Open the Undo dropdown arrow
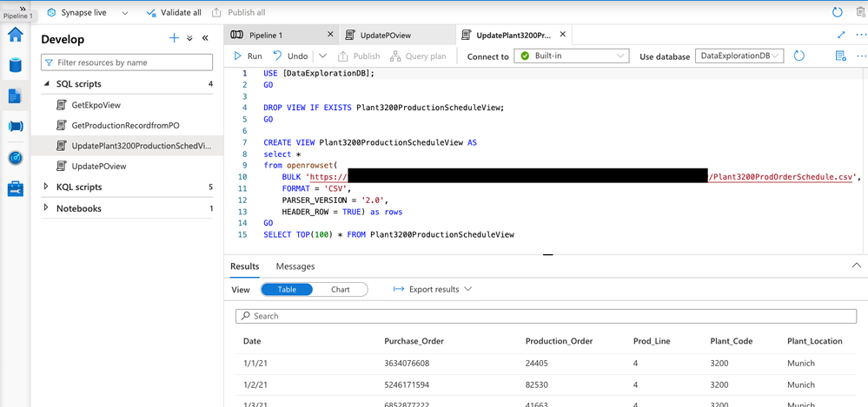The width and height of the screenshot is (868, 407). (323, 56)
